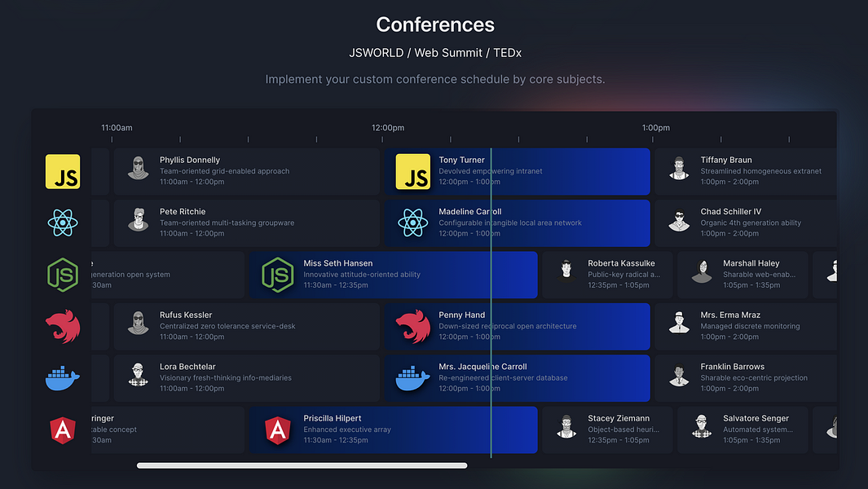Click Roberta Kassulke's avatar
This screenshot has height=489, width=868.
(x=566, y=271)
